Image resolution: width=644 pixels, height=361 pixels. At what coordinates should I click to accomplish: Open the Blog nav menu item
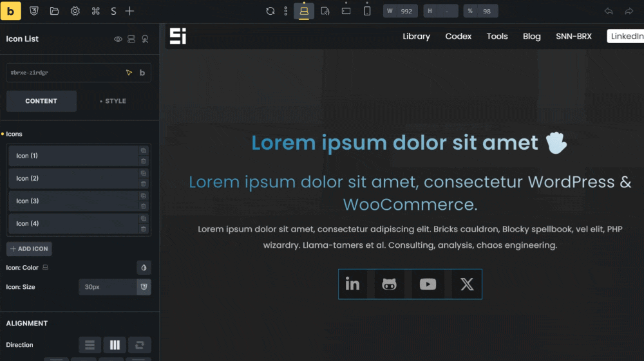531,36
